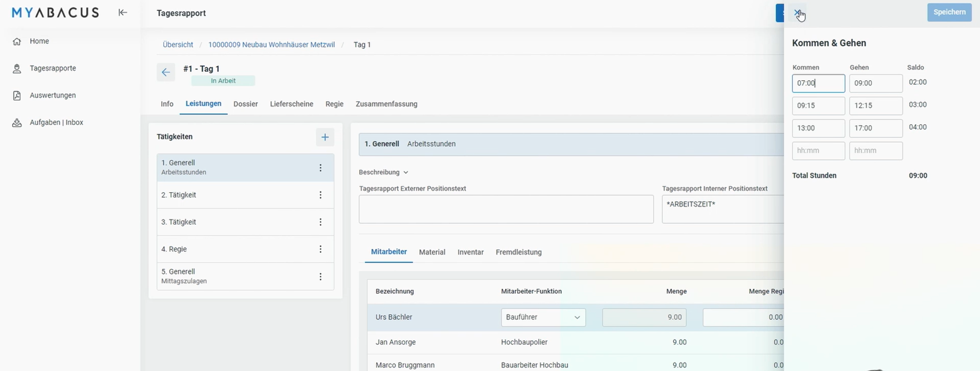Image resolution: width=980 pixels, height=371 pixels.
Task: Open the Lieferscheine tab
Action: (x=292, y=104)
